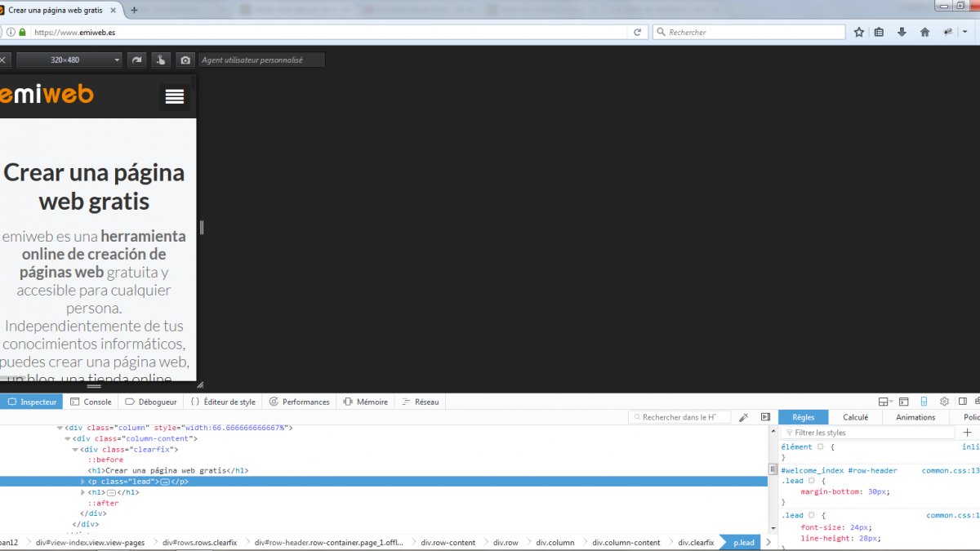Close responsive design mode
The width and height of the screenshot is (980, 551).
(3, 60)
